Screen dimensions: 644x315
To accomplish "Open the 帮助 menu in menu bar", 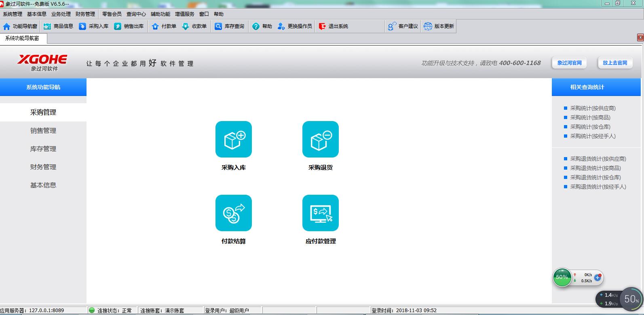I will point(219,14).
